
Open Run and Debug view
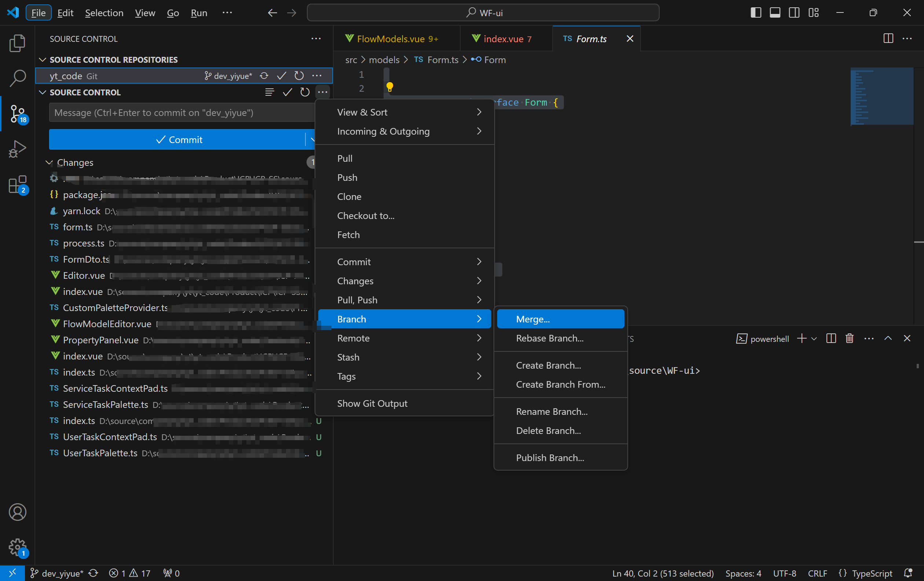tap(17, 149)
